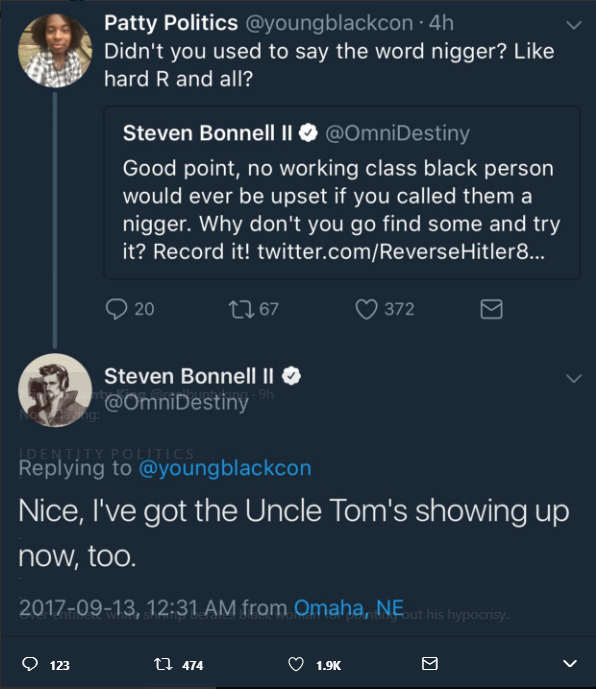Expand options chevron on Steven Bonnell II tweet
Screen dimensions: 596x689
click(x=574, y=378)
